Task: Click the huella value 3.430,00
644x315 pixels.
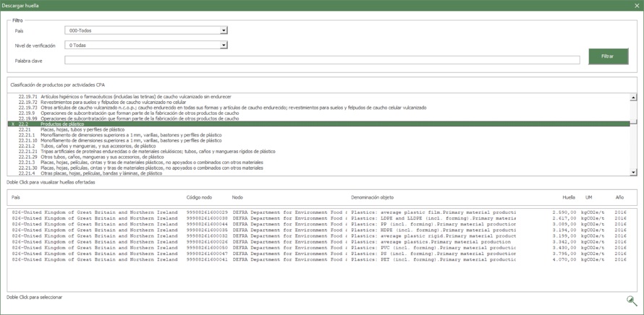Action: pos(564,248)
